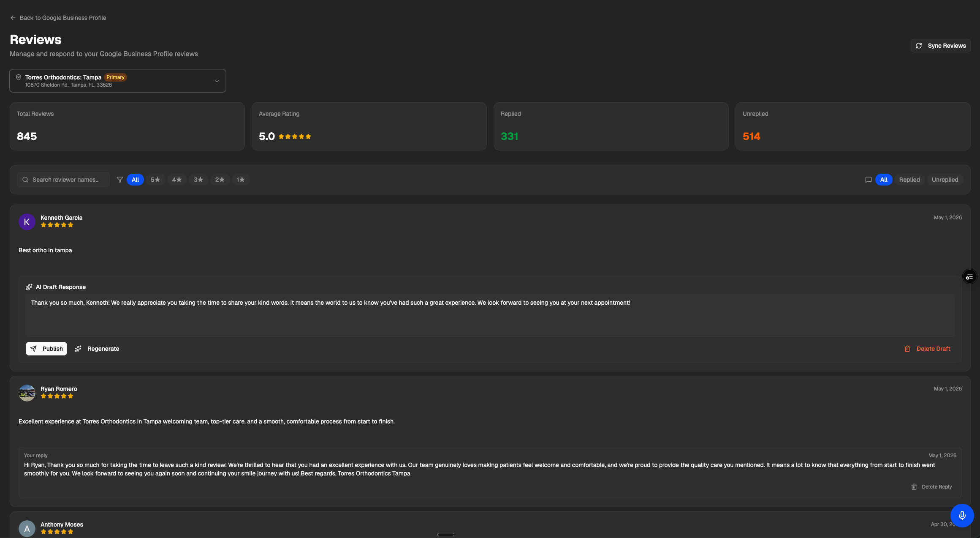This screenshot has height=538, width=980.
Task: Filter reviews by 5 stars
Action: tap(155, 180)
